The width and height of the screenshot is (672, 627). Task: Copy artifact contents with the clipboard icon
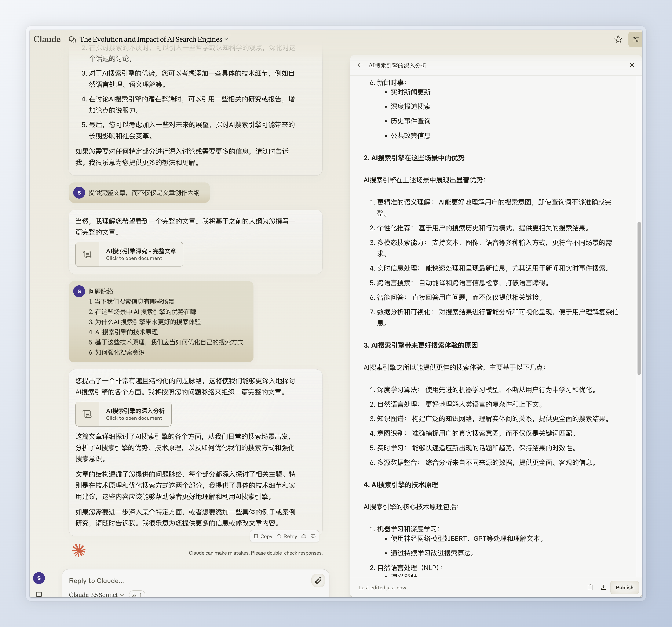tap(590, 587)
